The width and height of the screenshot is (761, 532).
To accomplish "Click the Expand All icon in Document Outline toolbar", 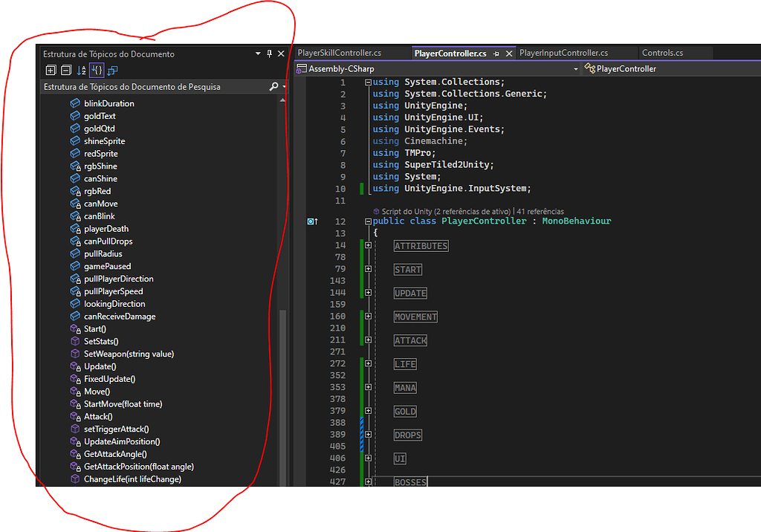I will 51,69.
